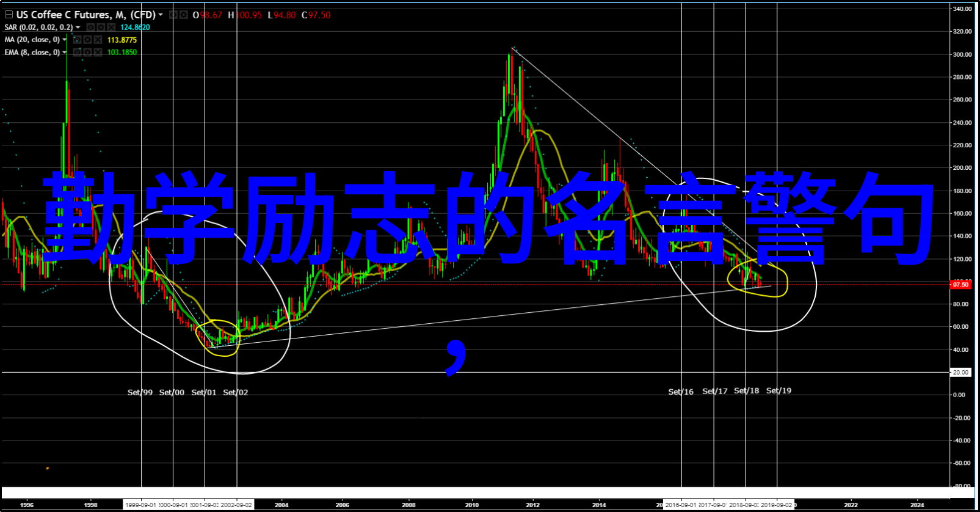The width and height of the screenshot is (980, 512).
Task: Click the 2016-09-01 date label on the time axis
Action: pyautogui.click(x=681, y=505)
